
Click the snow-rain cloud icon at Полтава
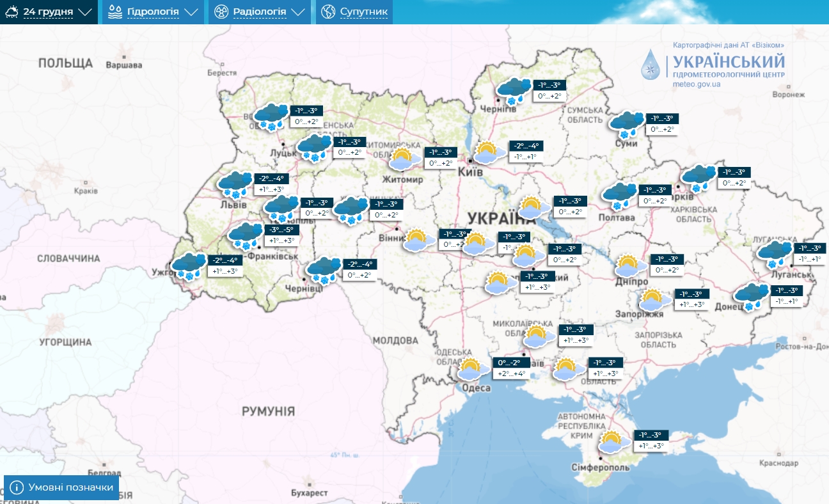(619, 196)
